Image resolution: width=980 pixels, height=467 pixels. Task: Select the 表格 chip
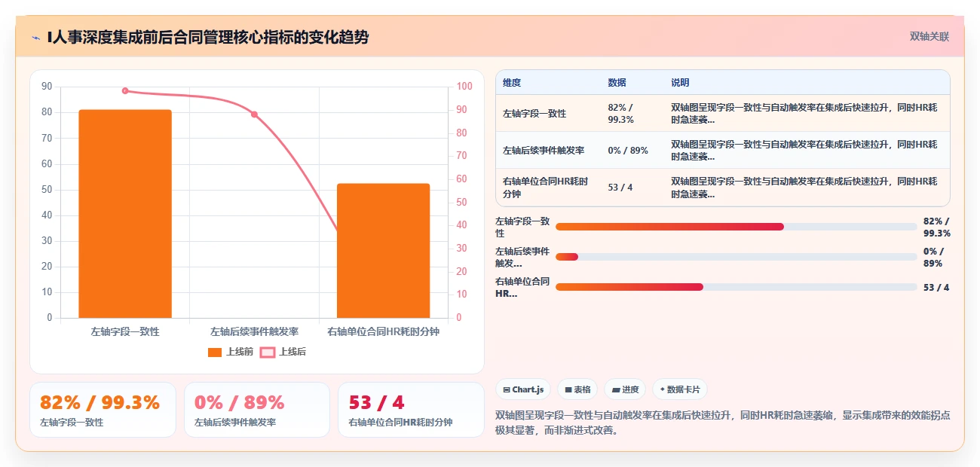577,389
